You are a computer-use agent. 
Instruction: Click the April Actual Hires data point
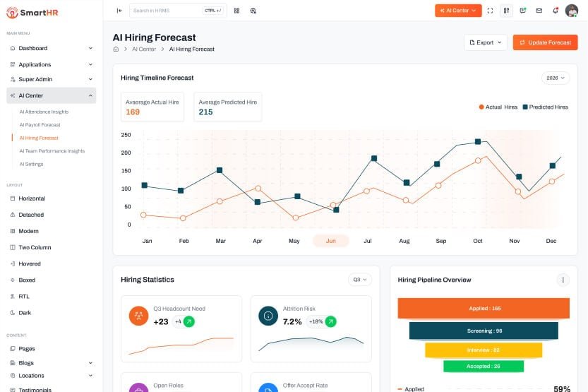tap(258, 189)
